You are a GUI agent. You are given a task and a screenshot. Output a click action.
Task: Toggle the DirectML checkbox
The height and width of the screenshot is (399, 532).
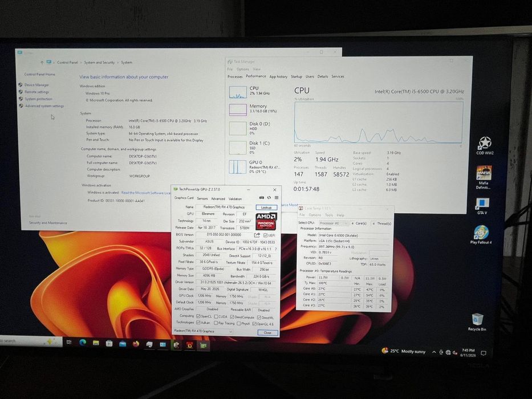pyautogui.click(x=259, y=317)
